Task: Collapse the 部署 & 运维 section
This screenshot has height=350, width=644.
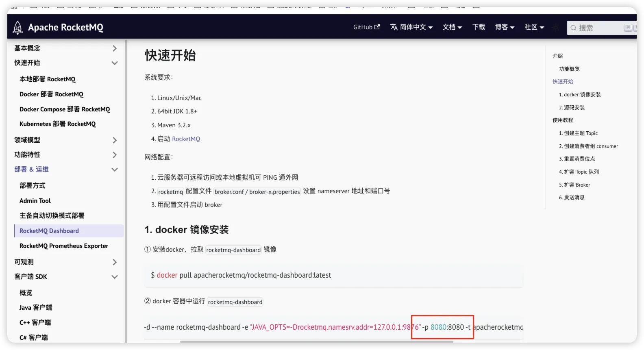Action: (x=115, y=170)
